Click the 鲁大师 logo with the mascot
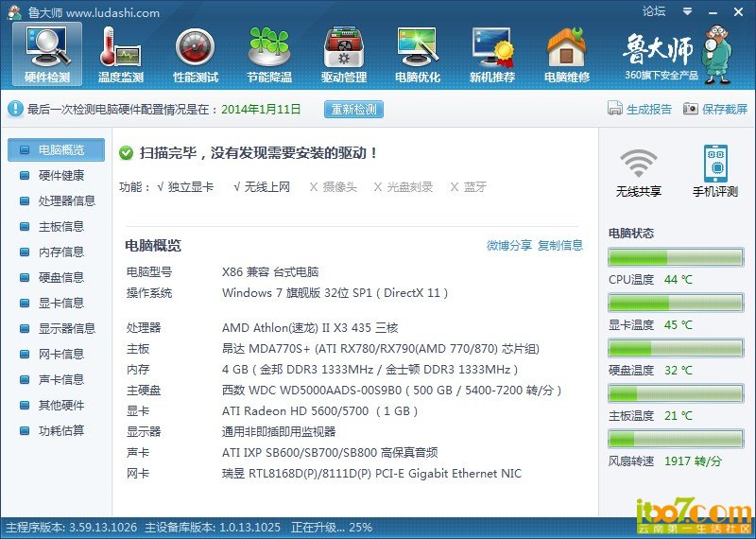The height and width of the screenshot is (539, 756). click(678, 54)
